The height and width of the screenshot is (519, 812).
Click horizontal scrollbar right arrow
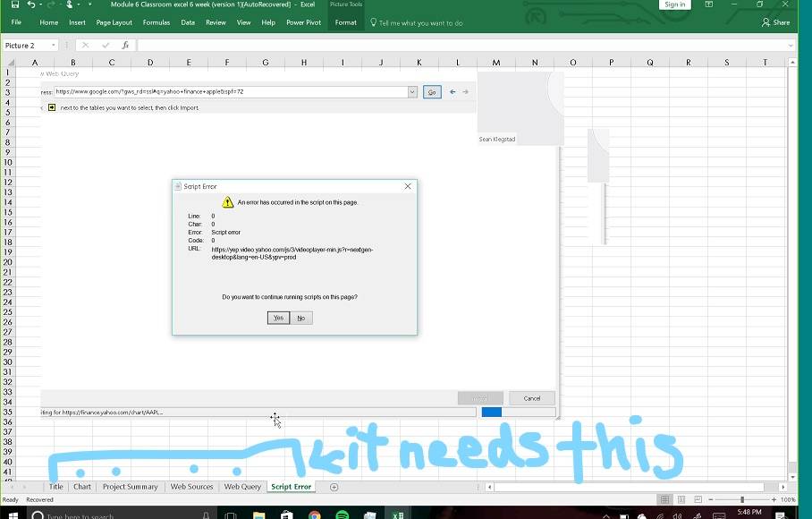[783, 487]
